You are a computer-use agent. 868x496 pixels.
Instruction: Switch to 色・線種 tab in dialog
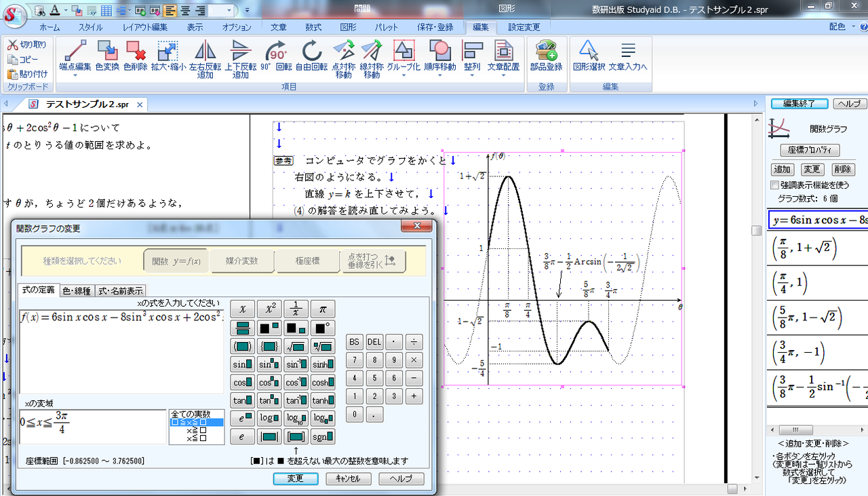(x=77, y=291)
